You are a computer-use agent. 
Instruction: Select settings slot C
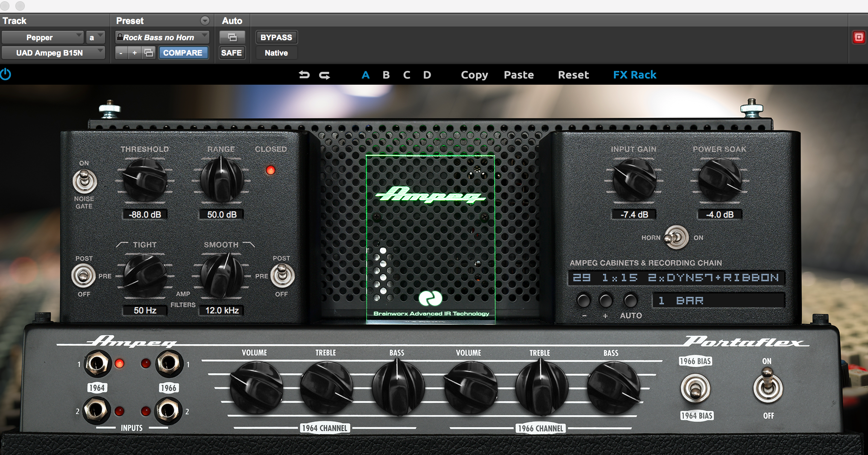pos(407,75)
